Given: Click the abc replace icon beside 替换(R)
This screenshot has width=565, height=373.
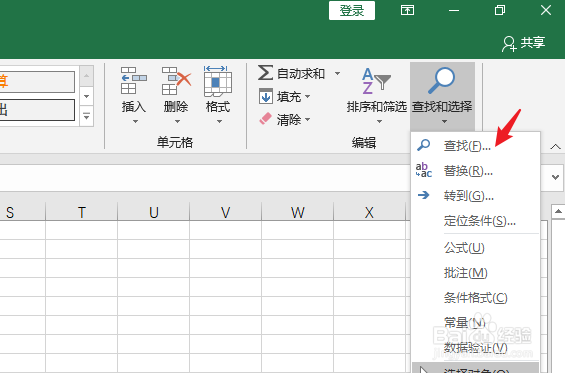Looking at the screenshot, I should coord(423,170).
